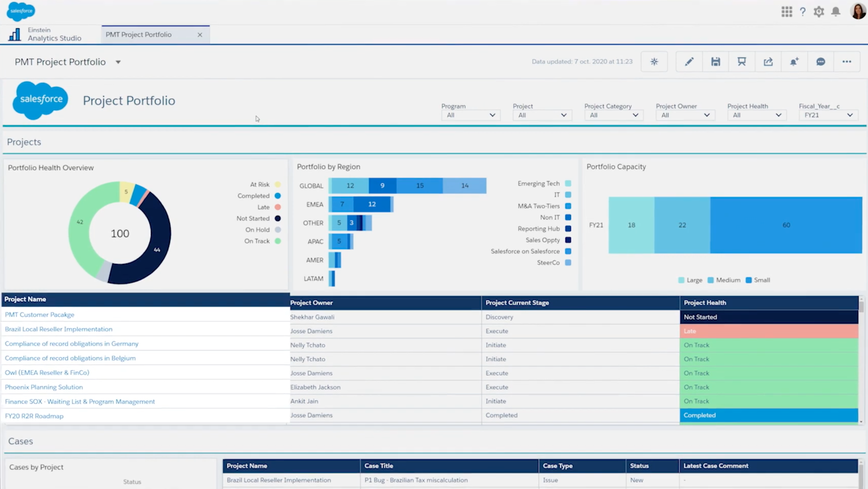Open presentation mode icon

click(742, 62)
